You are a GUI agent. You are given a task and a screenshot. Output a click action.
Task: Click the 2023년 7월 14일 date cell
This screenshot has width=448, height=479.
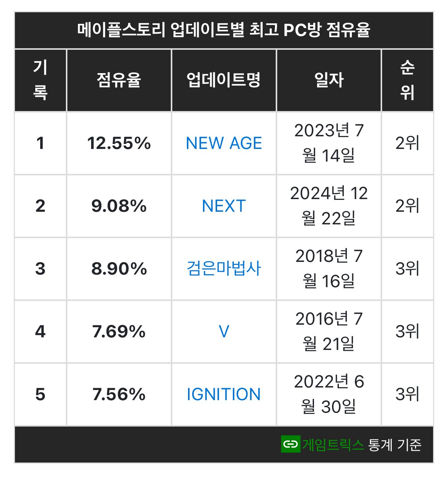(x=329, y=143)
